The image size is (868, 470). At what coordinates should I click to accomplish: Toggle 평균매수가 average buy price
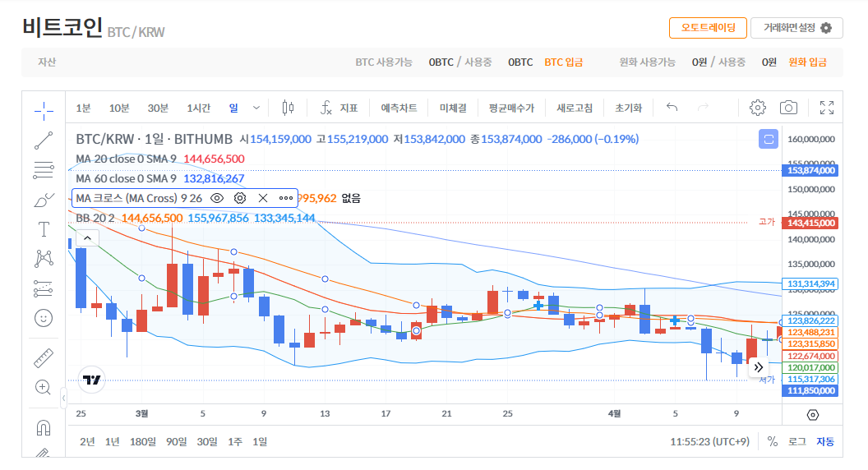pos(511,108)
